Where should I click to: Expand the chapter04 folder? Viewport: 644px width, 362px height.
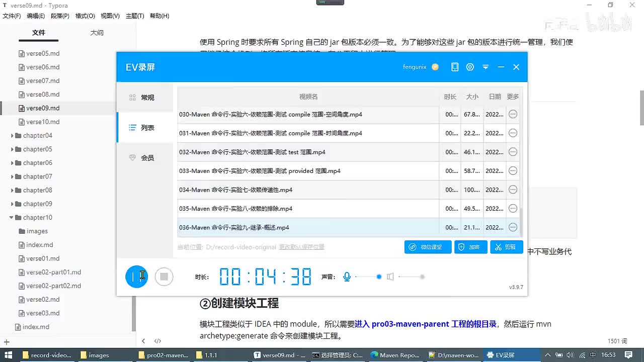tap(12, 136)
